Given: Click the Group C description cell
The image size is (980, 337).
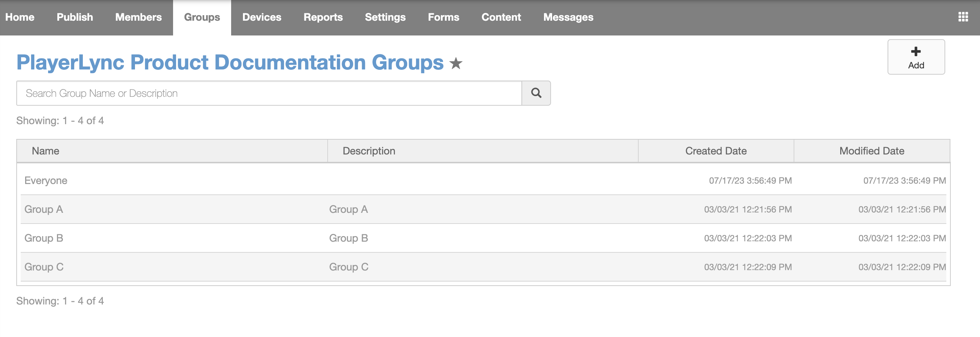Looking at the screenshot, I should pos(348,267).
